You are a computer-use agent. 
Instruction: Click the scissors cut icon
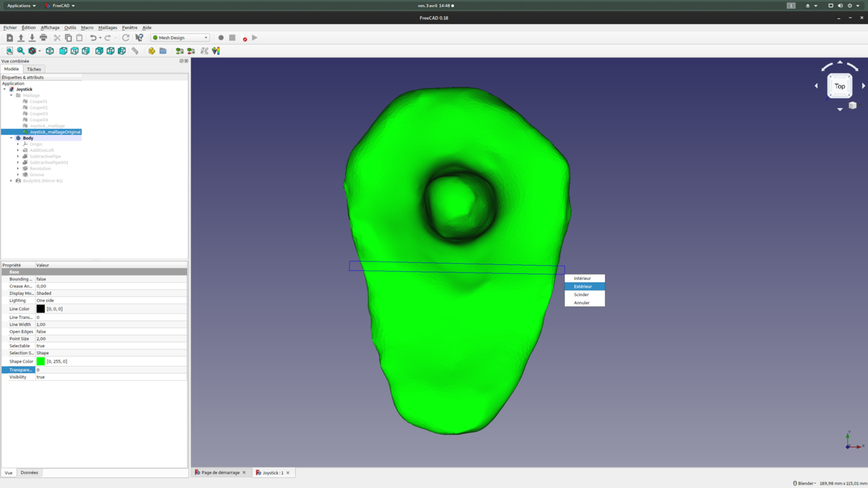pos(57,38)
